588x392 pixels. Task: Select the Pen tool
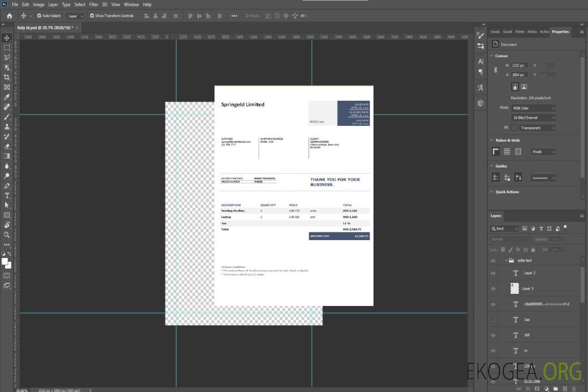7,186
